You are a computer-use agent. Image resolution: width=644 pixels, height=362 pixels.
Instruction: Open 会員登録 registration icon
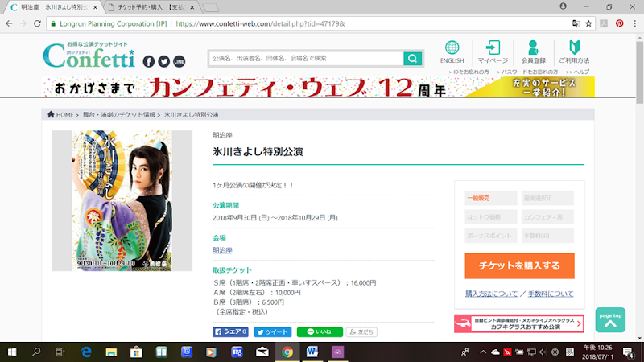tap(534, 52)
